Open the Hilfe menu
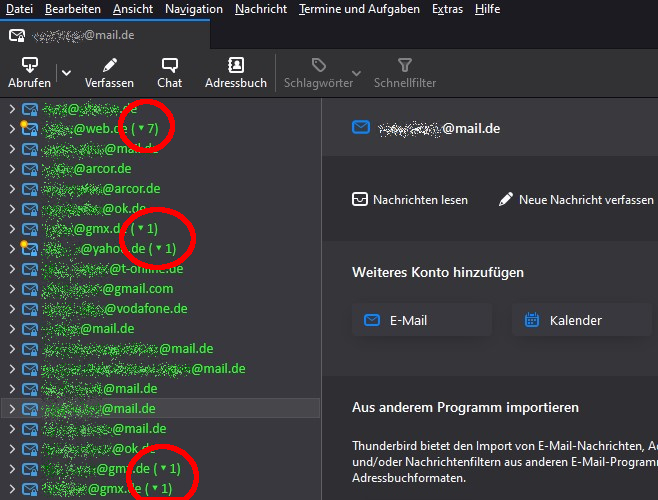The image size is (658, 500). [488, 9]
